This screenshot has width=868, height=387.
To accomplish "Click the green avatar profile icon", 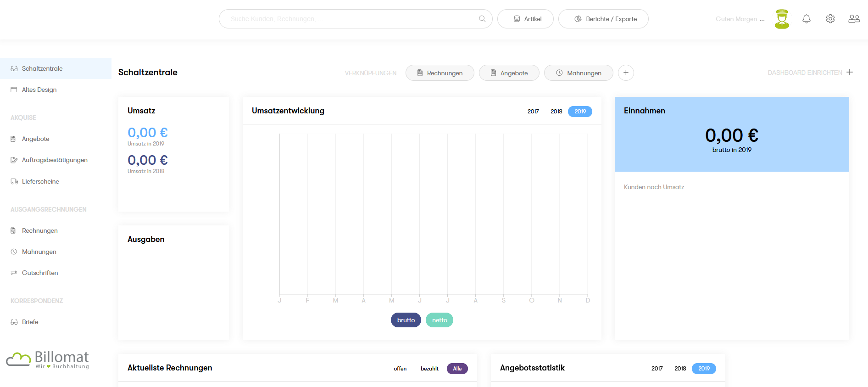I will (782, 19).
